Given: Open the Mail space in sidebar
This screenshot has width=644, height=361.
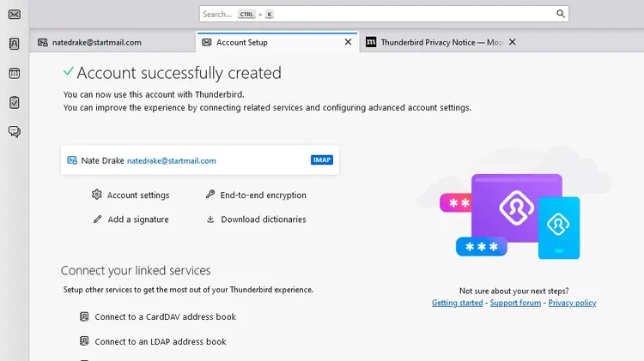Looking at the screenshot, I should coord(15,15).
